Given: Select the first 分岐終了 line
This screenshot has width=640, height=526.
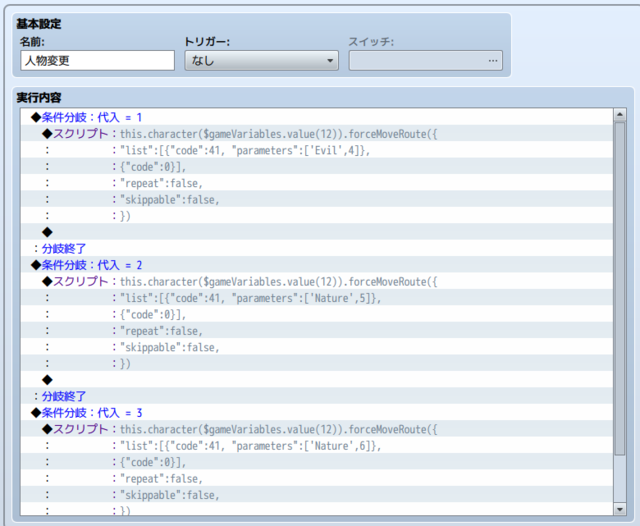Looking at the screenshot, I should coord(317,249).
